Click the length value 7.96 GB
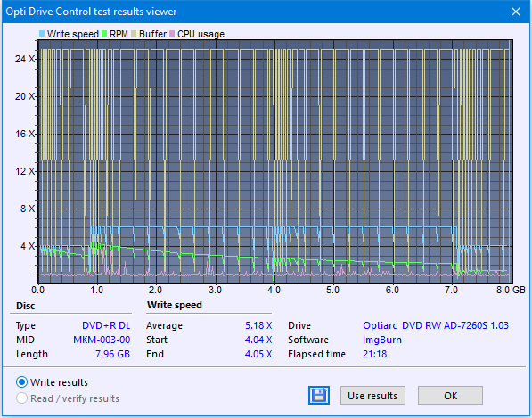The height and width of the screenshot is (418, 532). coord(112,354)
